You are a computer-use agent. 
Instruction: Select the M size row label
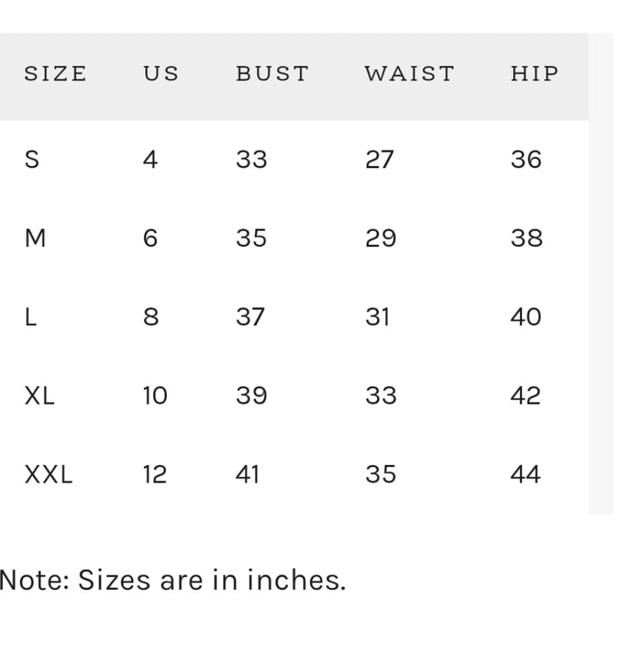[x=35, y=238]
